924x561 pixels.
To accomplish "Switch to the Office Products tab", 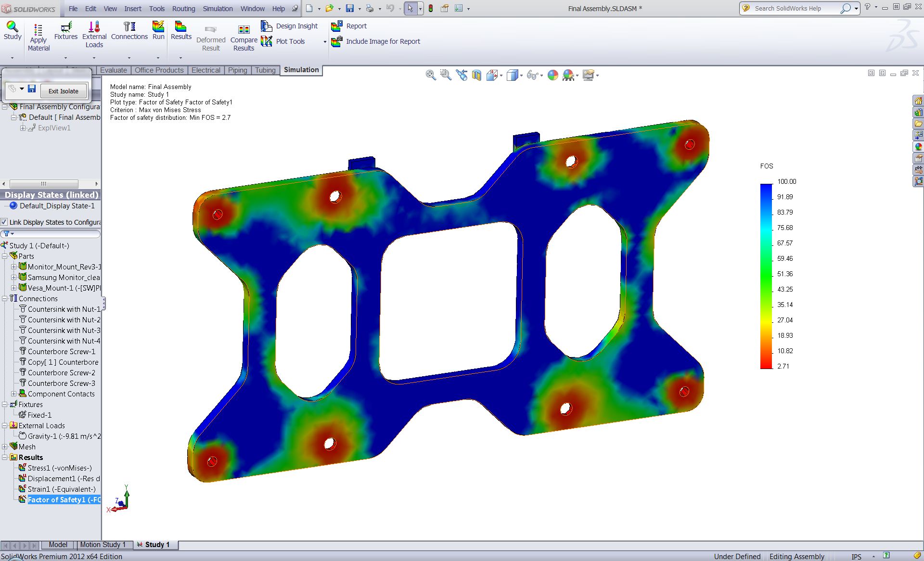I will (x=159, y=70).
